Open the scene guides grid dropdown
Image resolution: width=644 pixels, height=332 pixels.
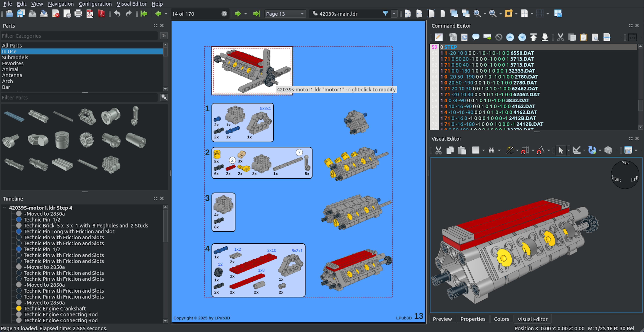tap(548, 13)
